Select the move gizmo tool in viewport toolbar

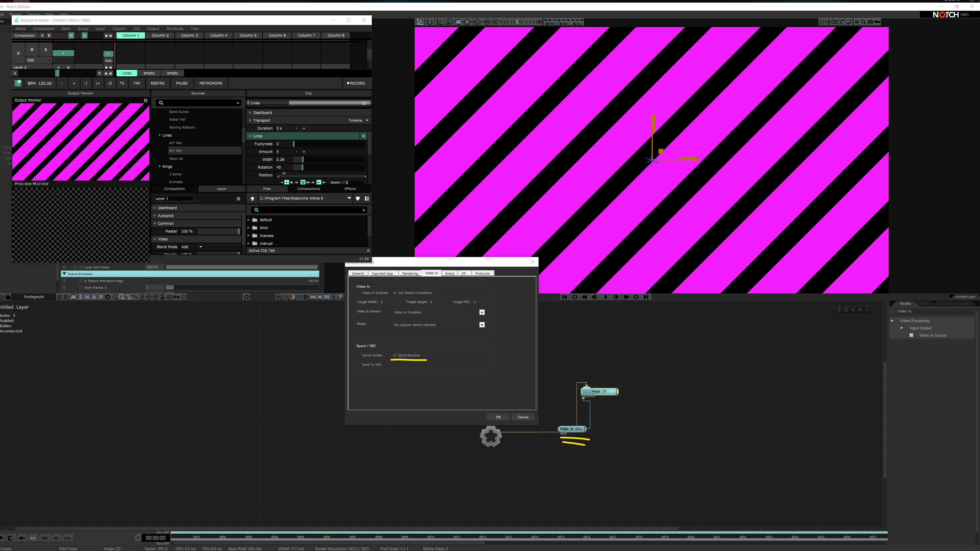click(420, 22)
